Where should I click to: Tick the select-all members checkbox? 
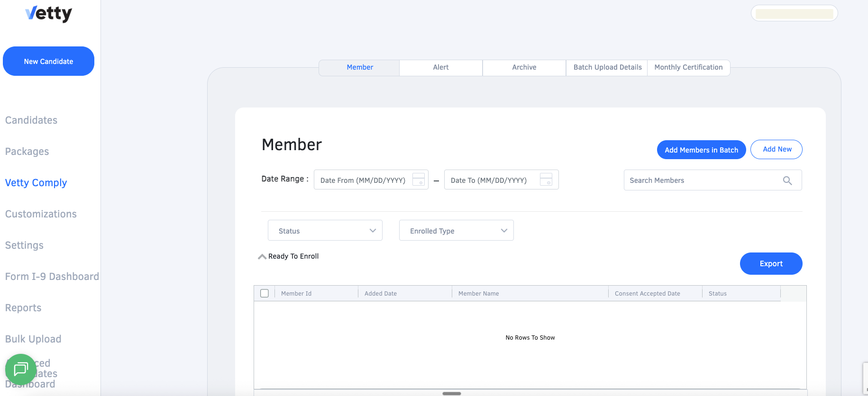(x=265, y=293)
